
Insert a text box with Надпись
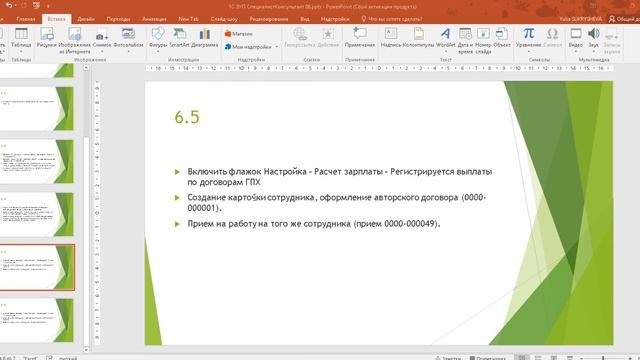pyautogui.click(x=391, y=38)
